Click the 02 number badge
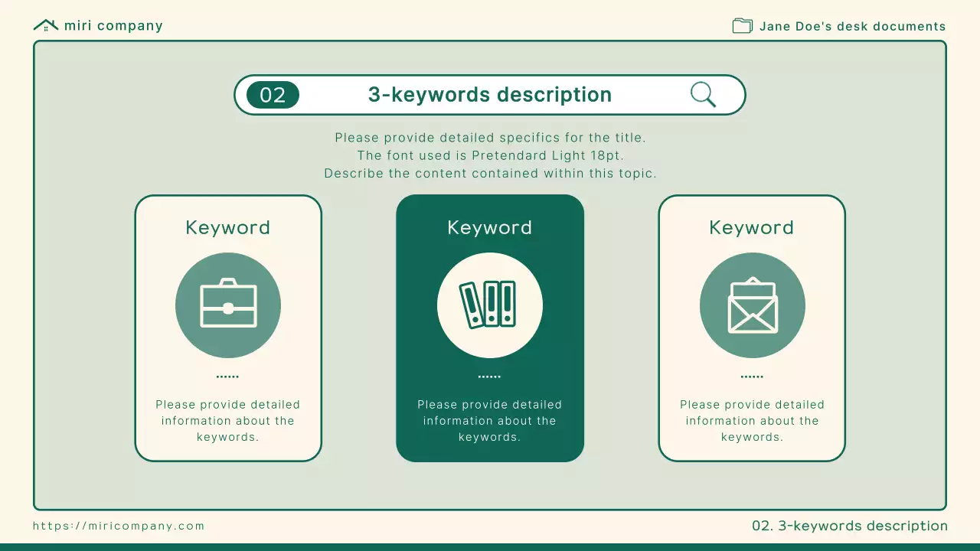This screenshot has height=551, width=980. (x=273, y=95)
